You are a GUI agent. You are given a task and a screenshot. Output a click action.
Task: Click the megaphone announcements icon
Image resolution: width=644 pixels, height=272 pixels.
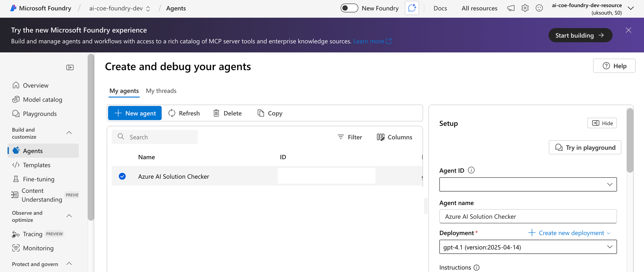[x=511, y=8]
